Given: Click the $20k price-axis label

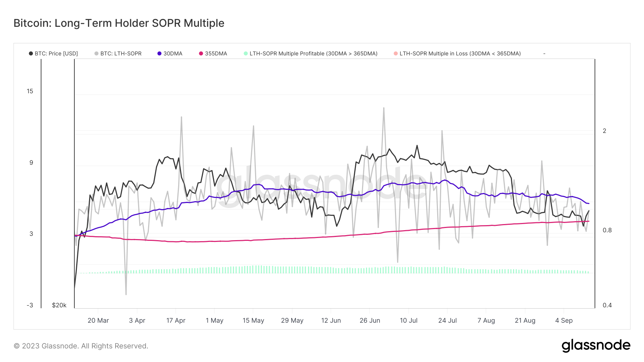Looking at the screenshot, I should (59, 305).
